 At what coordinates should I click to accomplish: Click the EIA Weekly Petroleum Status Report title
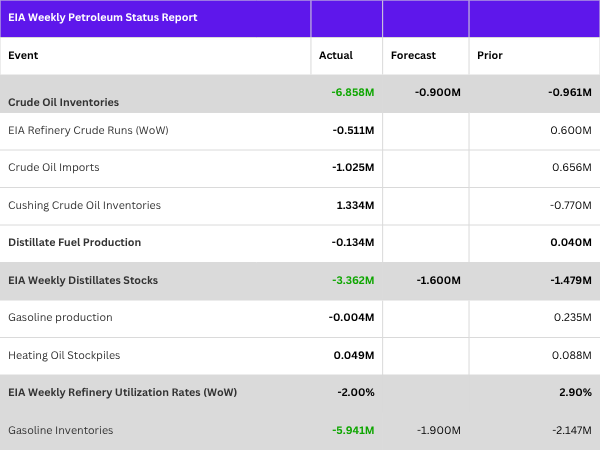click(103, 18)
